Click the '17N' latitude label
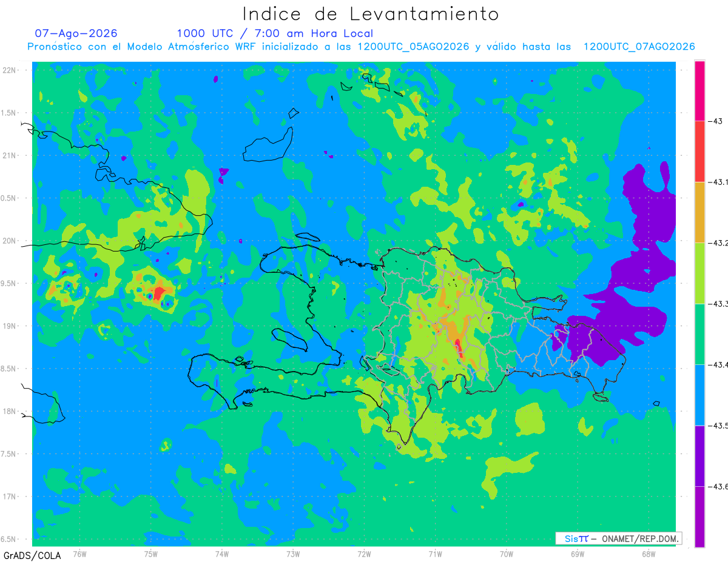The image size is (728, 562). coord(9,497)
